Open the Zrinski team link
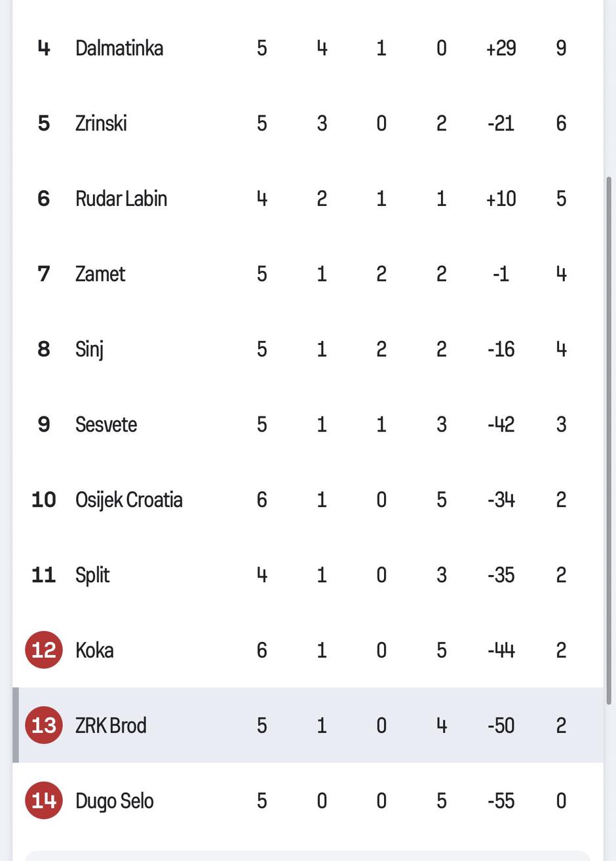Image resolution: width=616 pixels, height=861 pixels. point(101,123)
